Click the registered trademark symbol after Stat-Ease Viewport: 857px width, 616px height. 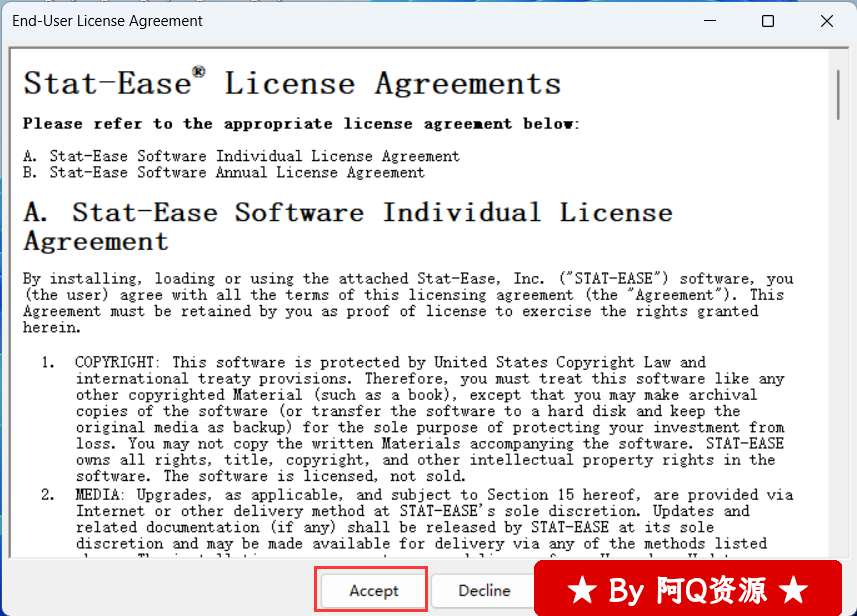(x=199, y=73)
